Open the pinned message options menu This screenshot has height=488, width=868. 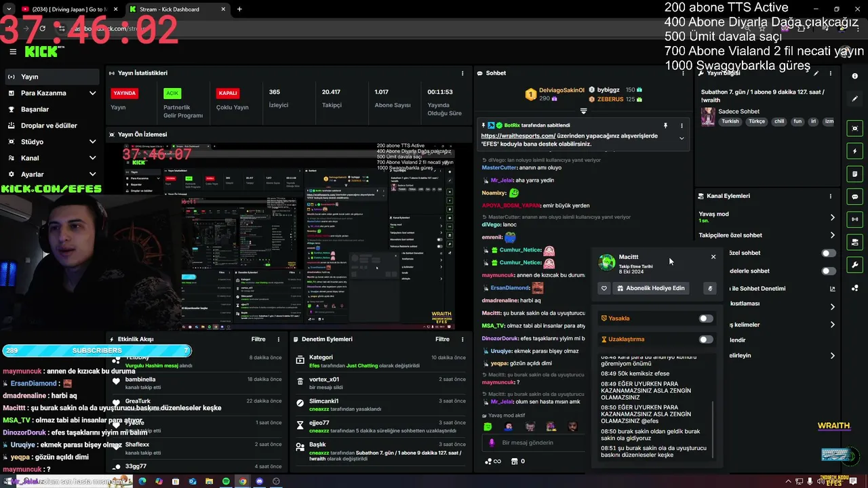click(682, 125)
